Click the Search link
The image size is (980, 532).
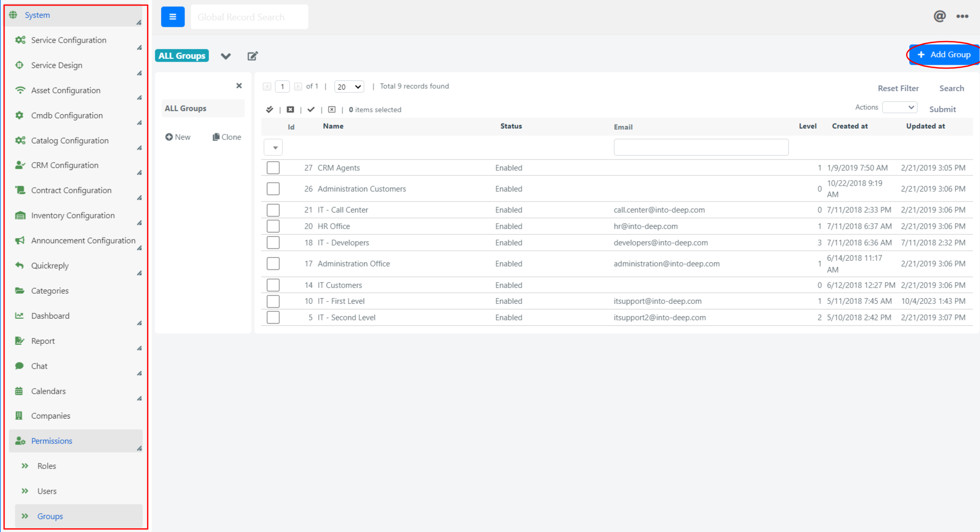[x=951, y=88]
